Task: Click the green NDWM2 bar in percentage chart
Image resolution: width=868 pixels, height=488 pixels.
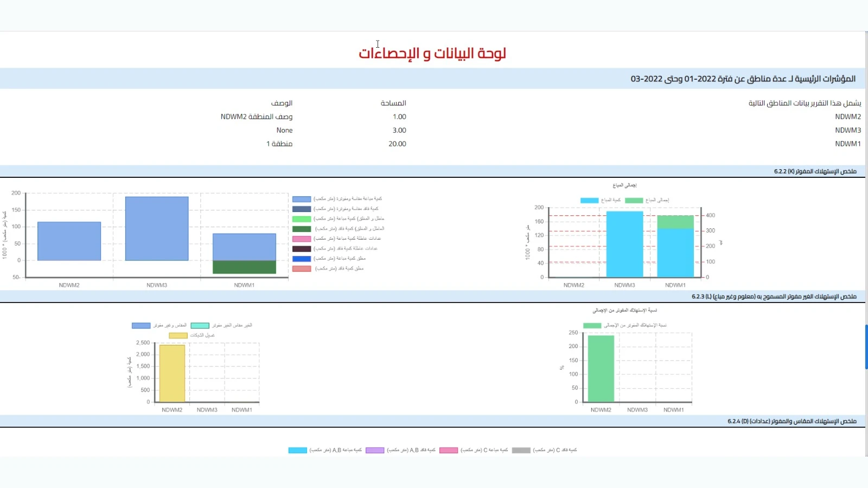Action: coord(601,369)
